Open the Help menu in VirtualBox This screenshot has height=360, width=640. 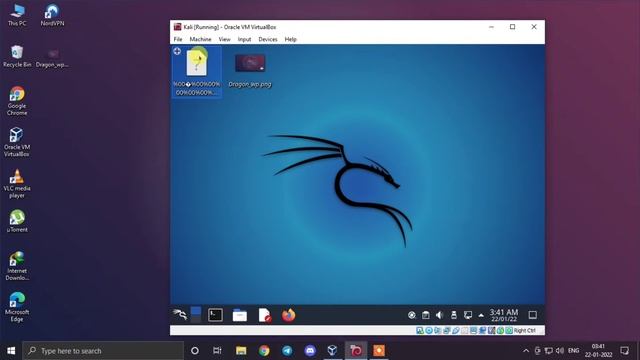coord(291,39)
